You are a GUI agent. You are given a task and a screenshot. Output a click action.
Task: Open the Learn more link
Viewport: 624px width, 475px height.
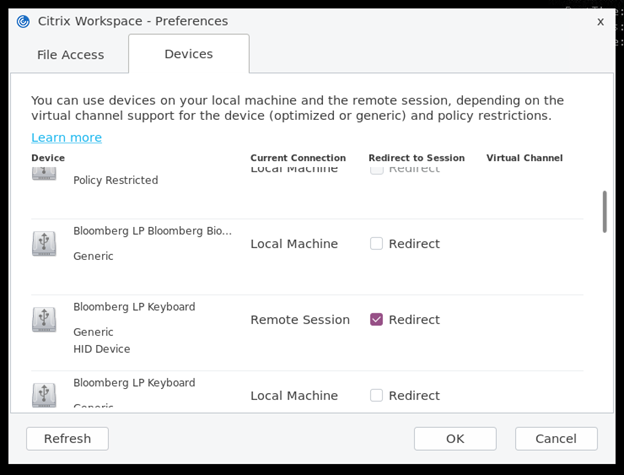click(x=66, y=137)
